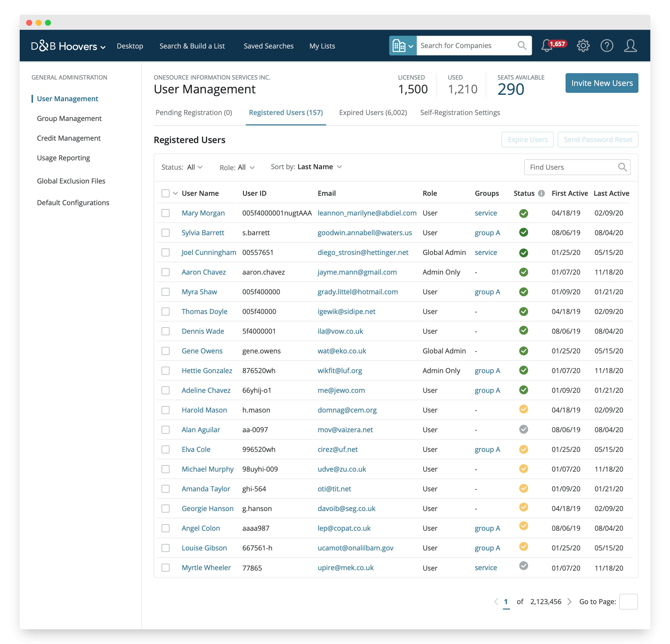
Task: Click the help question mark icon
Action: tap(607, 46)
